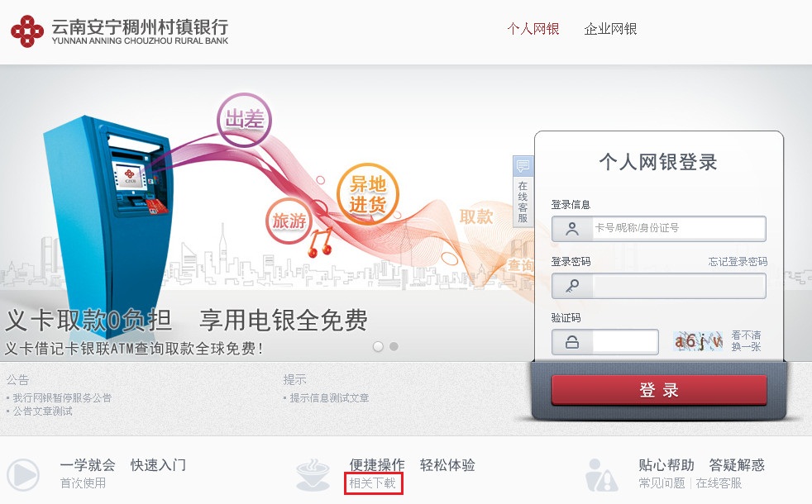The image size is (812, 504).
Task: Click the bank logo emblem
Action: click(27, 31)
